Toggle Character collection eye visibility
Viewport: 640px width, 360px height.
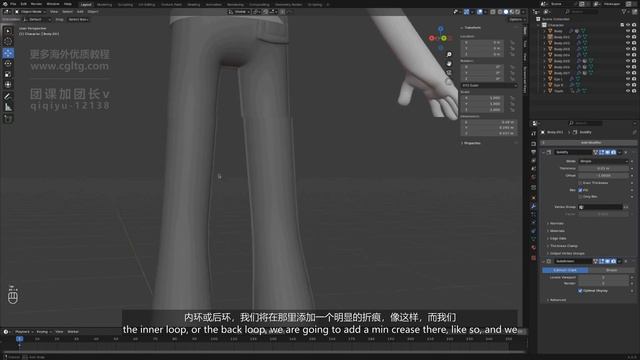[628, 25]
